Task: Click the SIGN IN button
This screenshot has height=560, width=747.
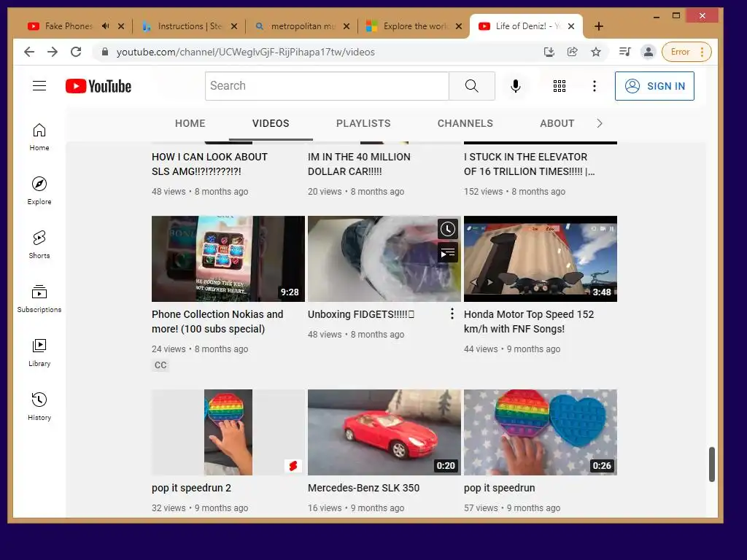Action: coord(654,86)
